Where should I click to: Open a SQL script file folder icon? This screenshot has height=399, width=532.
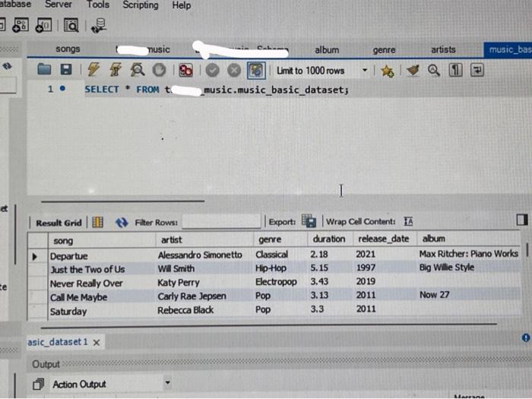point(44,70)
